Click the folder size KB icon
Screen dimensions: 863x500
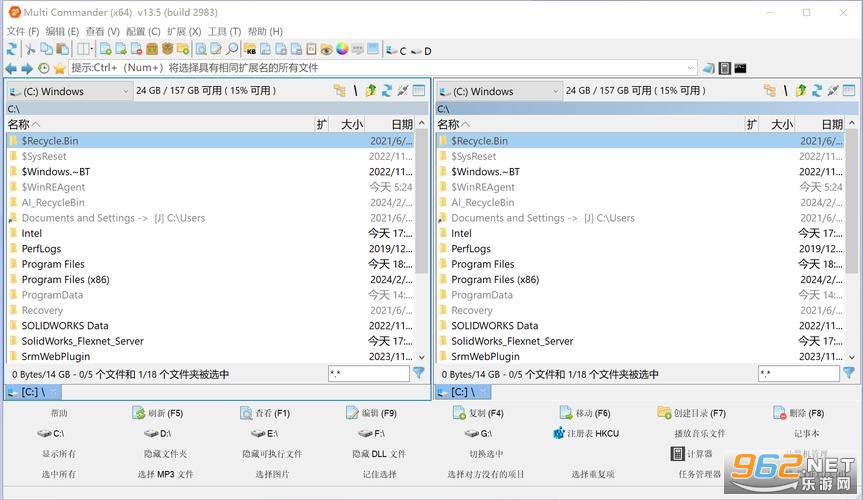pyautogui.click(x=249, y=50)
